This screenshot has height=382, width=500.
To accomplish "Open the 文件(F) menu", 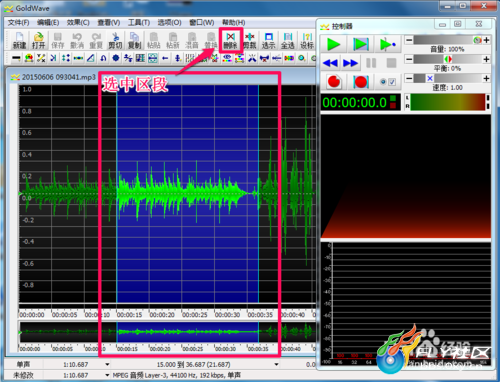I will pyautogui.click(x=18, y=22).
